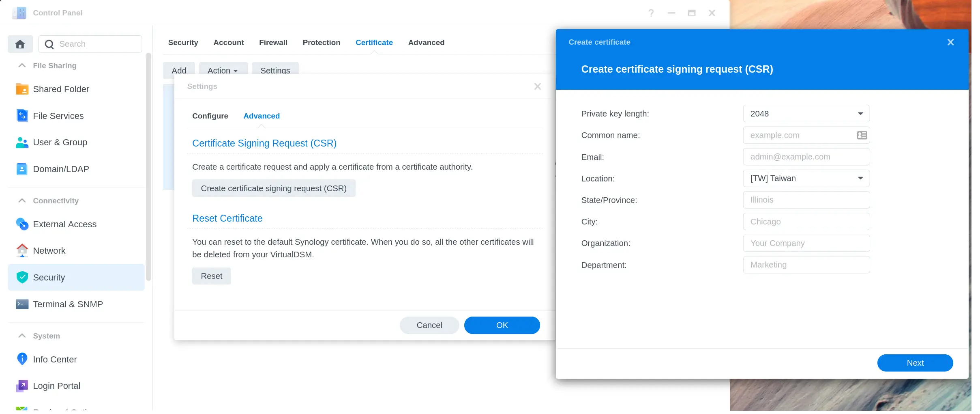Image resolution: width=980 pixels, height=414 pixels.
Task: Open the Advanced tab in Control Panel
Action: 426,42
